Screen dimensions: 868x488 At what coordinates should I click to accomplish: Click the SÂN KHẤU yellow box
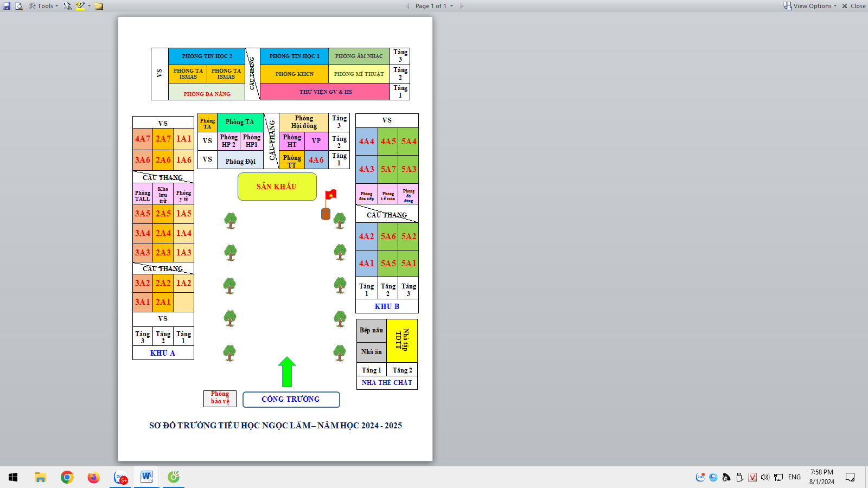(277, 187)
